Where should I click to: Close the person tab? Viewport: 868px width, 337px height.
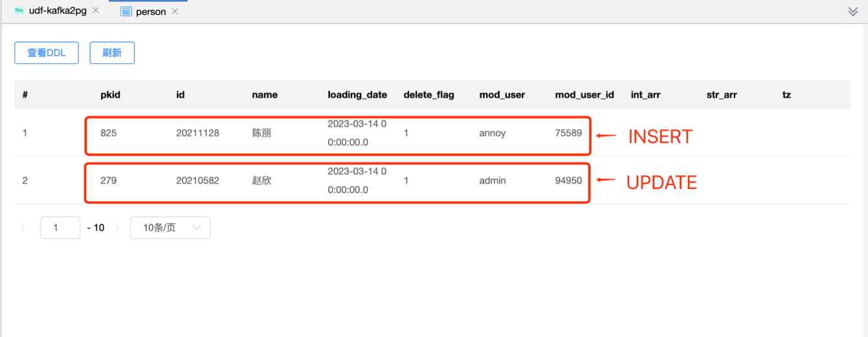point(176,12)
